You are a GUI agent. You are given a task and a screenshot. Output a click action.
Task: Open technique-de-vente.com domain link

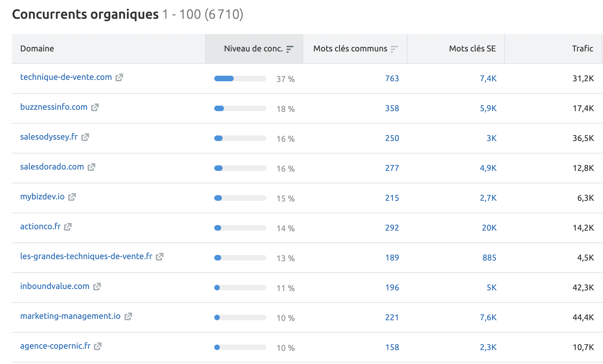(66, 77)
